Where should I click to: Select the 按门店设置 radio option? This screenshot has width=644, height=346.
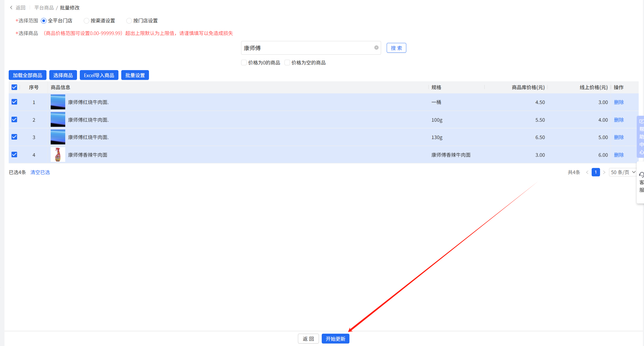(x=129, y=21)
